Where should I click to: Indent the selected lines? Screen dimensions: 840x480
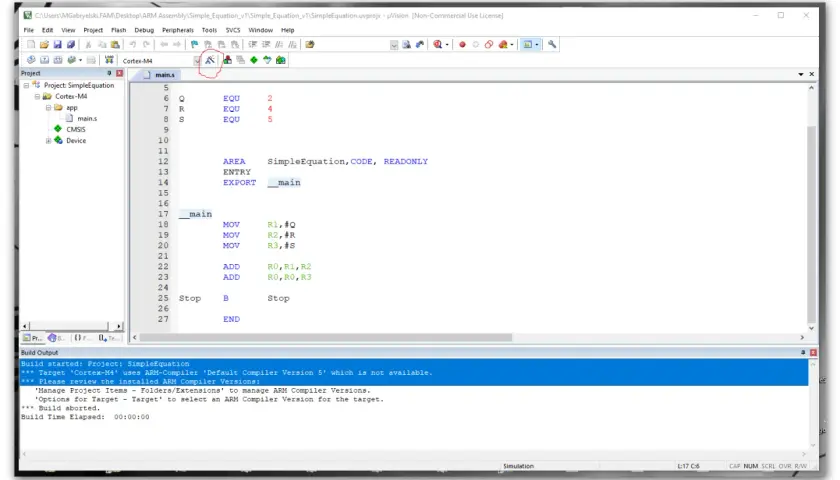click(x=252, y=44)
